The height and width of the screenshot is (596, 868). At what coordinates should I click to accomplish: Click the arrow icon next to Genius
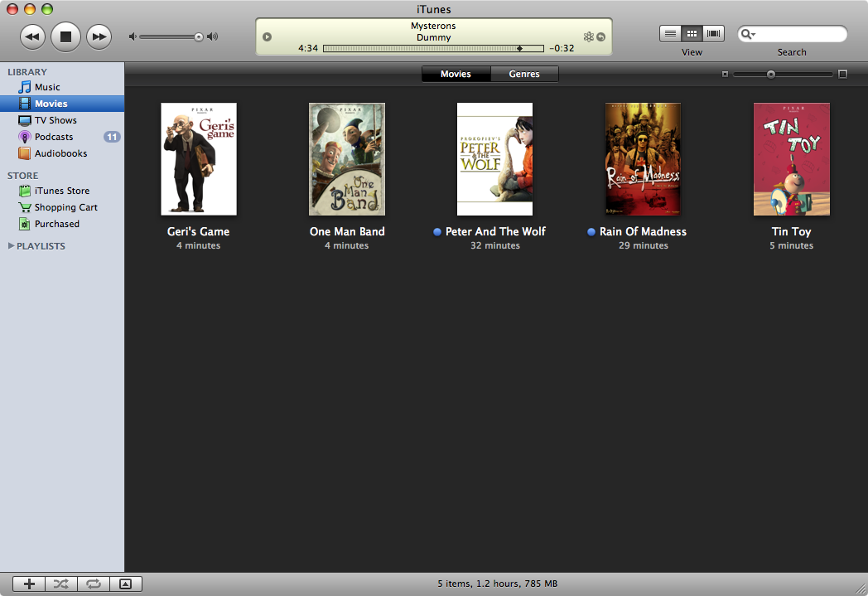pos(600,37)
